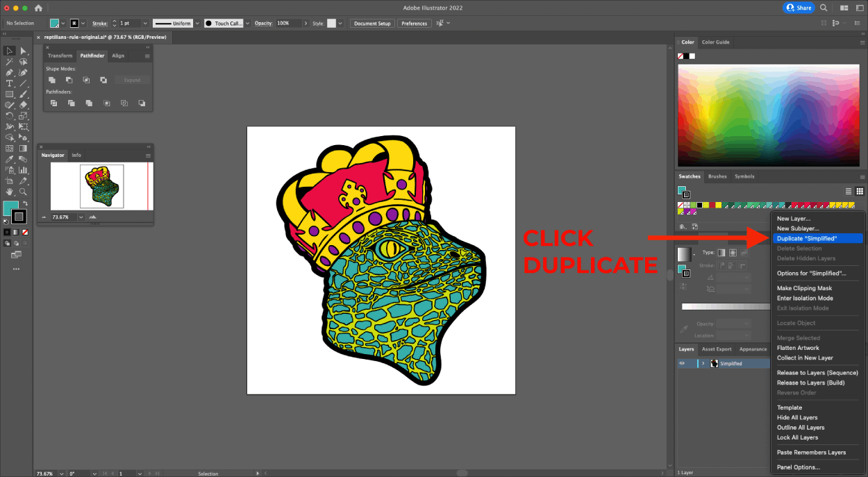Expand the Simplified layer in Layers panel
The image size is (868, 477).
click(x=703, y=362)
